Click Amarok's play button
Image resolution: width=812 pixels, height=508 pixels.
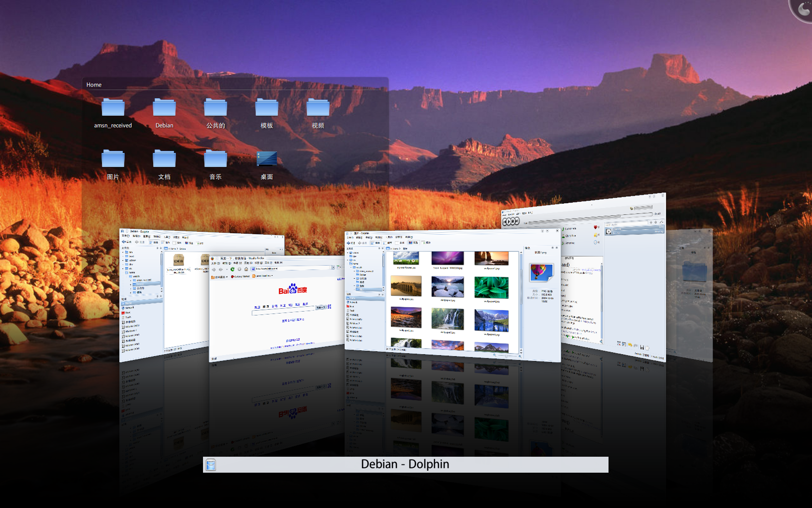[508, 222]
